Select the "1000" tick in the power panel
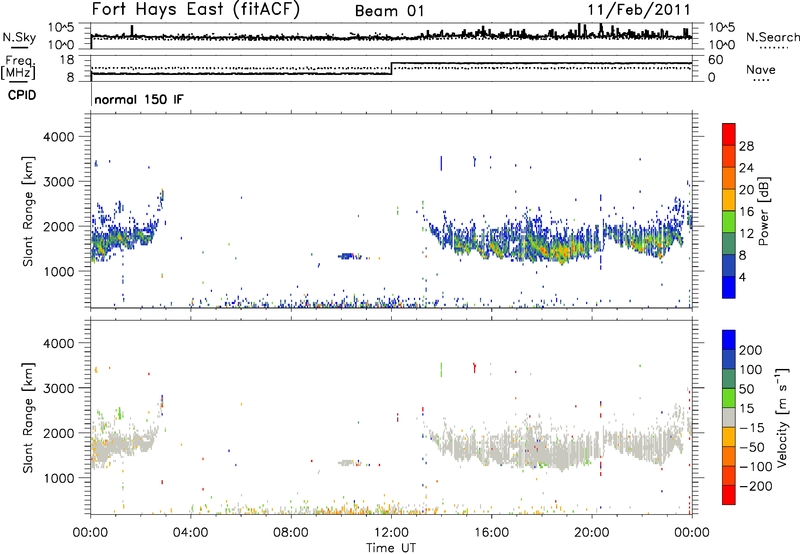Viewport: 800px width, 554px height. pos(58,271)
